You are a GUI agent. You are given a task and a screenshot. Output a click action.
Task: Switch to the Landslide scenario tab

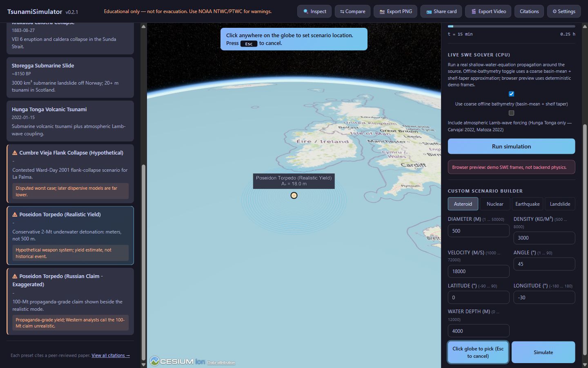click(560, 204)
